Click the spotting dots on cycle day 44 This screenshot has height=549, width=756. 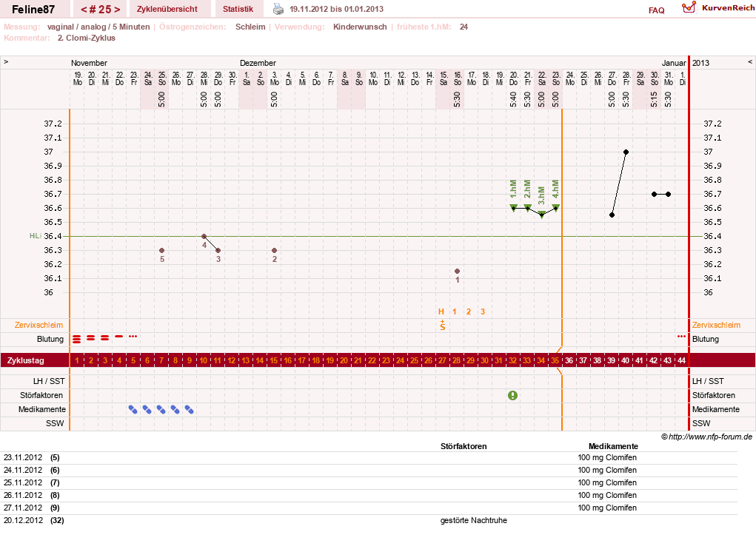681,336
